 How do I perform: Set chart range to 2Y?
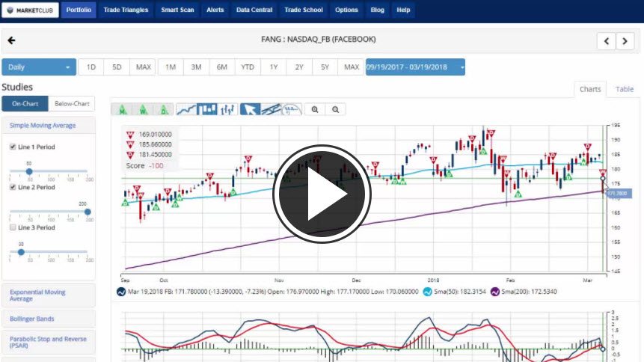point(299,67)
